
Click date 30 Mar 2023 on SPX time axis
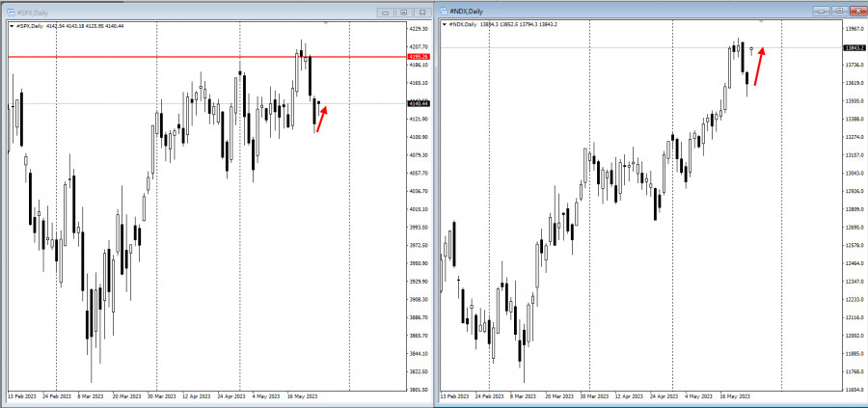[x=160, y=397]
